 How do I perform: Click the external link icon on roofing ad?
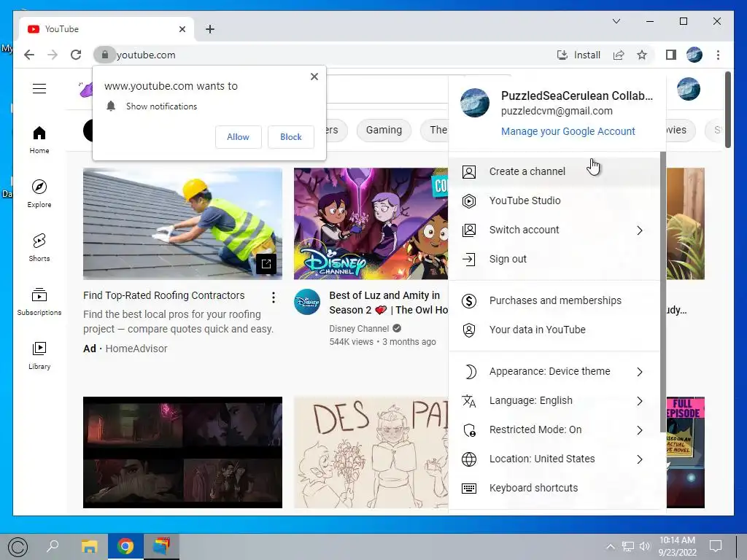coord(266,264)
